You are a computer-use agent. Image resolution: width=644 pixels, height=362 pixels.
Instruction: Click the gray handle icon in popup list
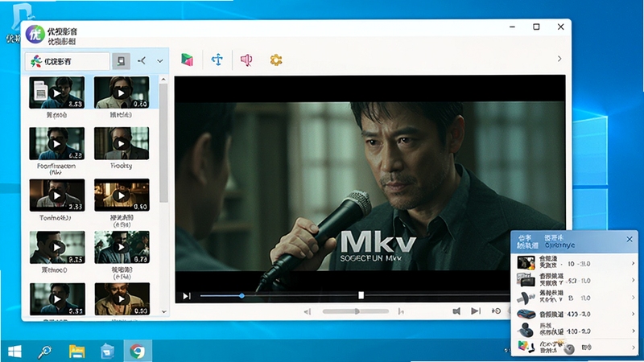(x=526, y=298)
